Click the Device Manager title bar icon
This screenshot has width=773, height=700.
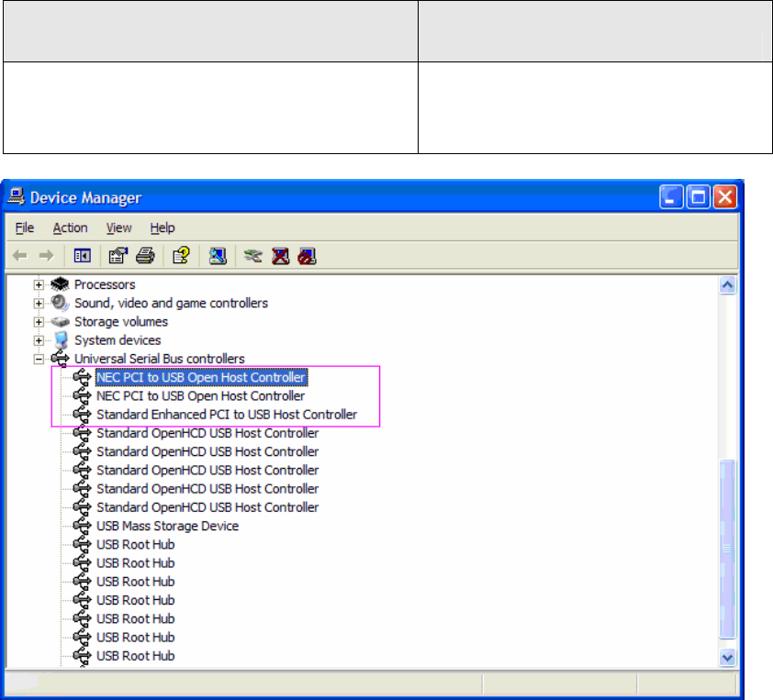[17, 197]
